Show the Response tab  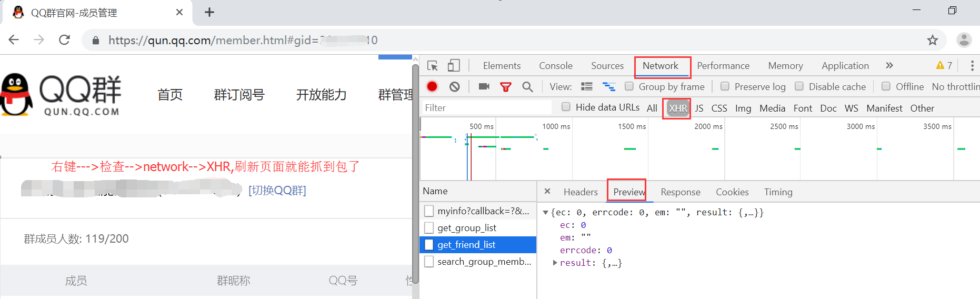(x=681, y=192)
